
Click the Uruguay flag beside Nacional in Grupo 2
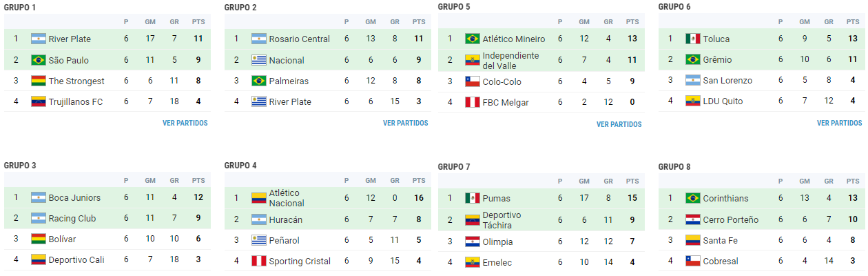pyautogui.click(x=259, y=60)
